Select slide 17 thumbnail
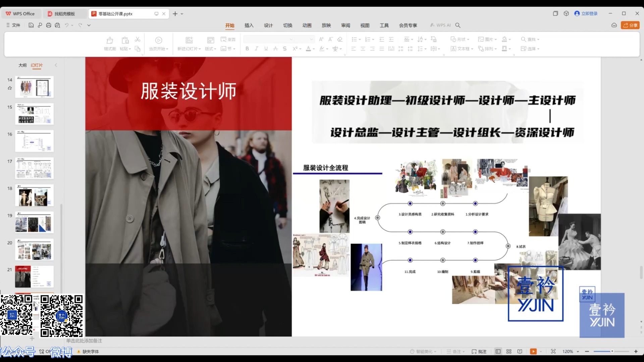This screenshot has height=362, width=644. point(34,168)
